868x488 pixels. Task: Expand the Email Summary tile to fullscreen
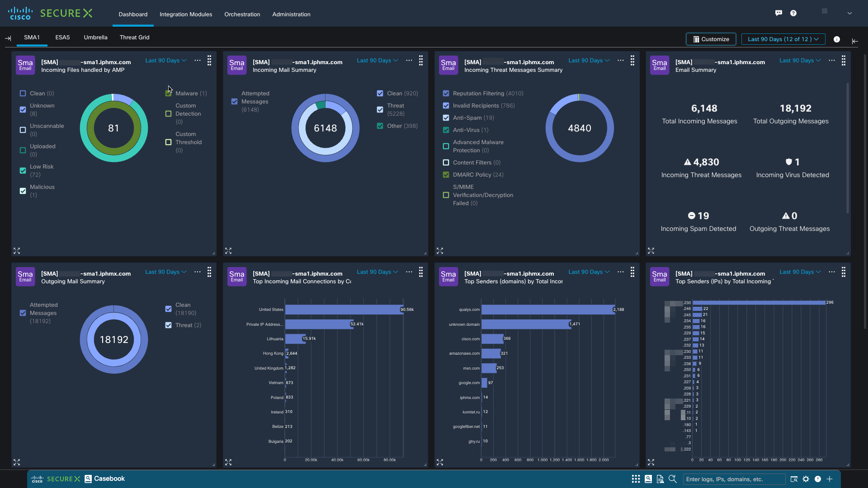tap(651, 250)
